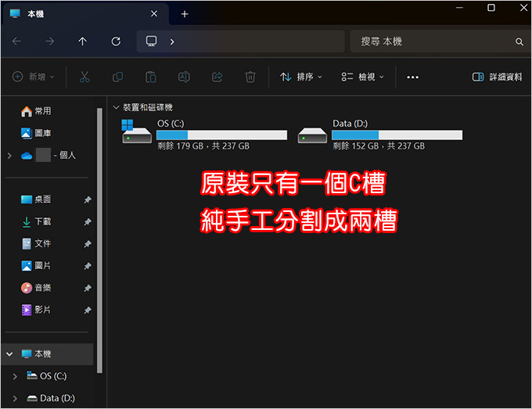The image size is (532, 409).
Task: Unpin 音樂 using its pin icon
Action: pos(88,289)
